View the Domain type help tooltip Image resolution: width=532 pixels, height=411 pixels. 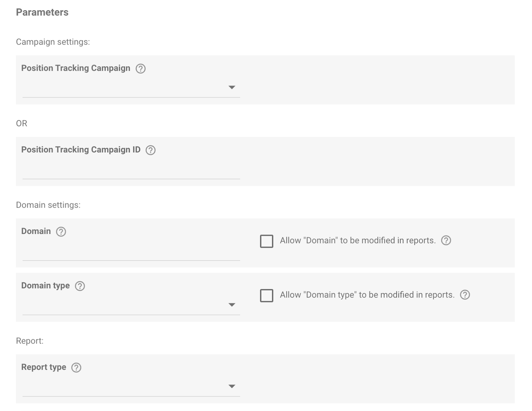coord(80,286)
